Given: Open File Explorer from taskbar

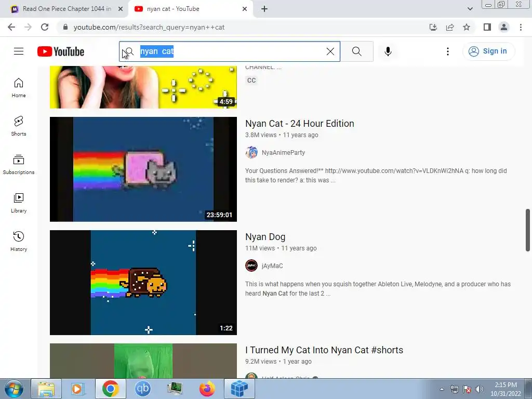Looking at the screenshot, I should 46,389.
